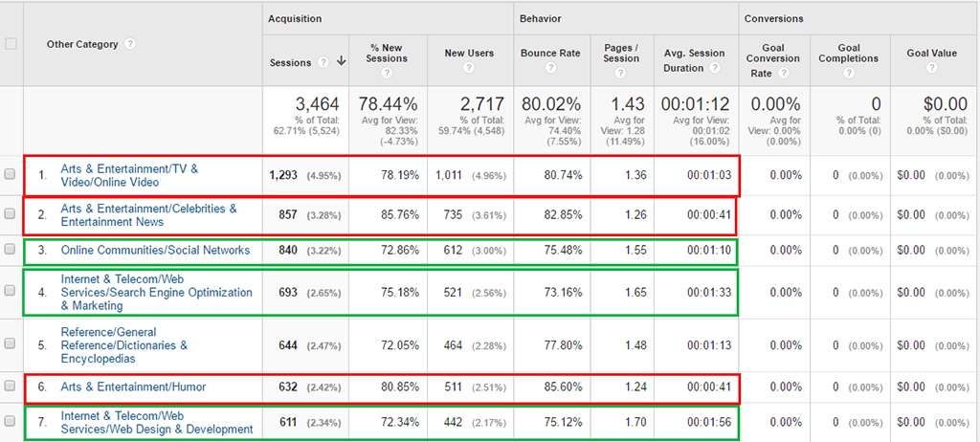Viewport: 980px width, 442px height.
Task: Click the sort arrow next to Sessions
Action: (341, 63)
